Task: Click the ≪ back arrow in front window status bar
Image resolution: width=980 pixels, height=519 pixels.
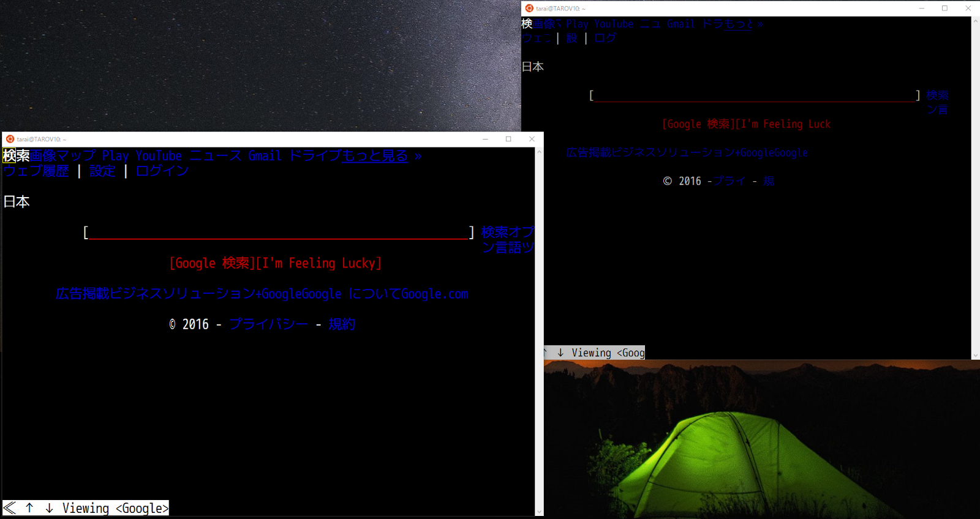Action: click(10, 508)
